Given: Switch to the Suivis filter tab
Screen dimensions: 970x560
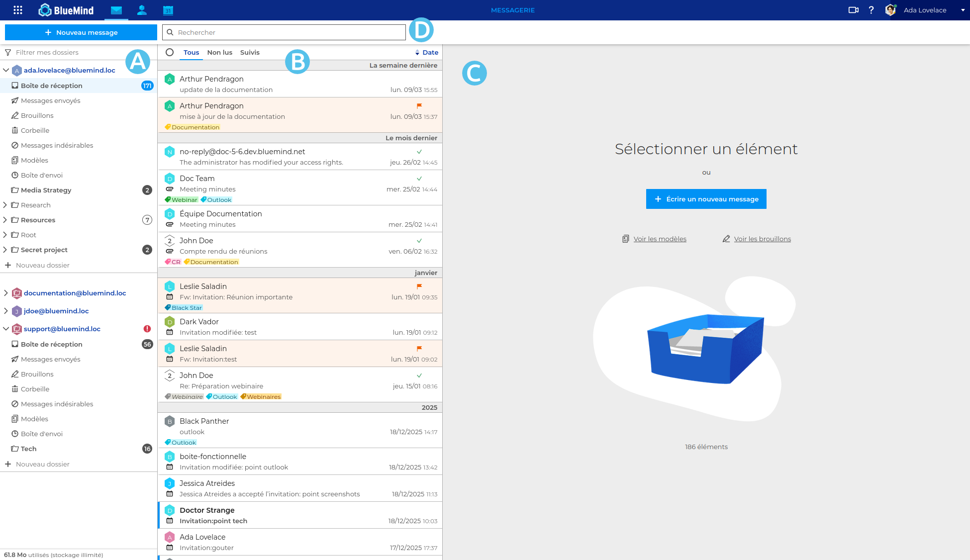Looking at the screenshot, I should tap(250, 52).
